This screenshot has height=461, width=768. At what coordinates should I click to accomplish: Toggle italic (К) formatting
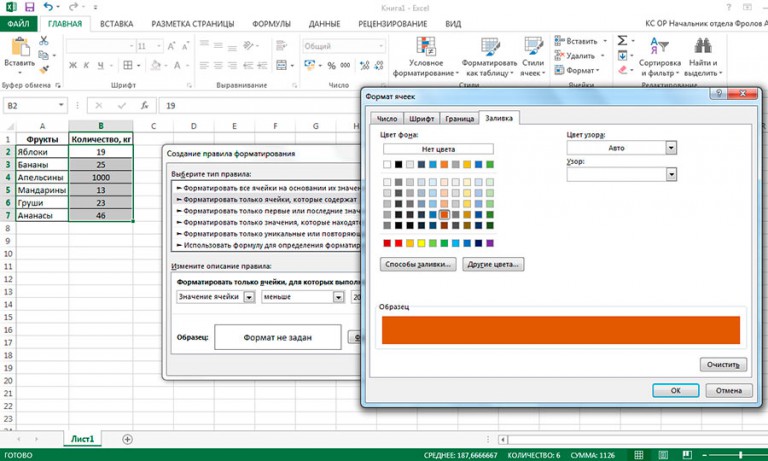tap(86, 65)
